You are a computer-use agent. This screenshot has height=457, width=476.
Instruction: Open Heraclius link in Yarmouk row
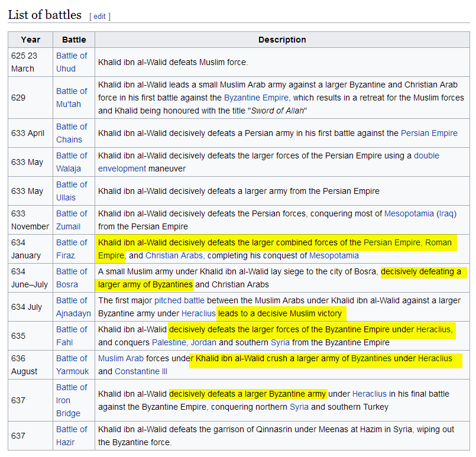pyautogui.click(x=435, y=358)
